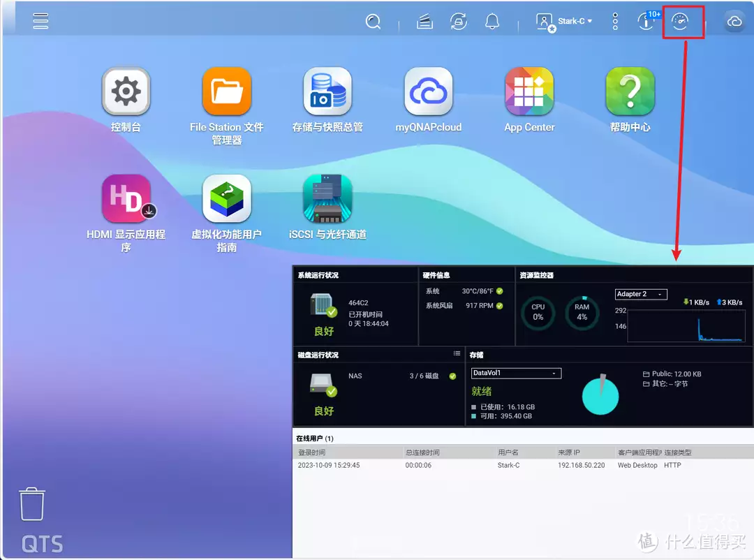This screenshot has width=754, height=560.
Task: Click the Web Desktop client cell
Action: 637,465
